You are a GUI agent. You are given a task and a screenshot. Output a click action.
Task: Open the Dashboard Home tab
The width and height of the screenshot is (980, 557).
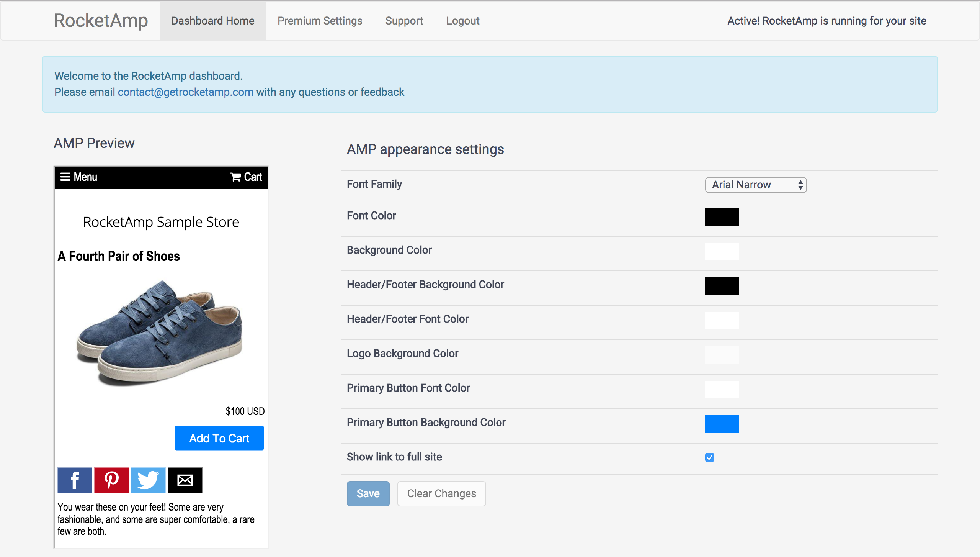click(213, 21)
